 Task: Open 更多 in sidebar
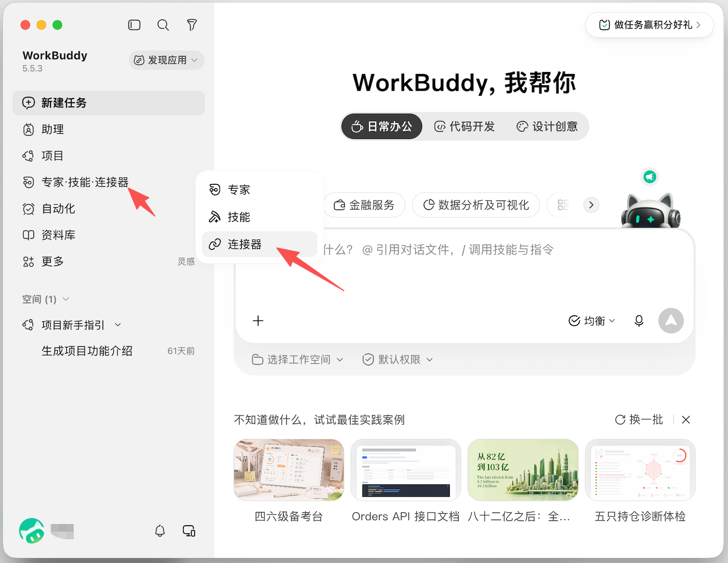pos(53,262)
